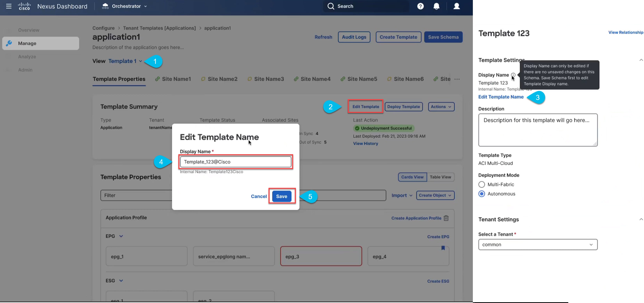This screenshot has width=644, height=303.
Task: Show more site tabs via ellipsis
Action: (x=457, y=79)
